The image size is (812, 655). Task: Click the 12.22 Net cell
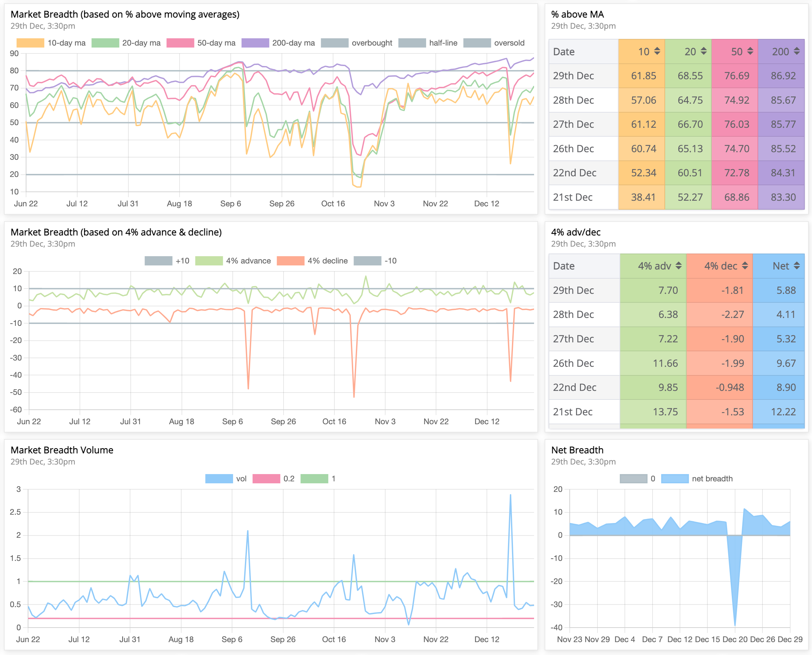tap(778, 412)
